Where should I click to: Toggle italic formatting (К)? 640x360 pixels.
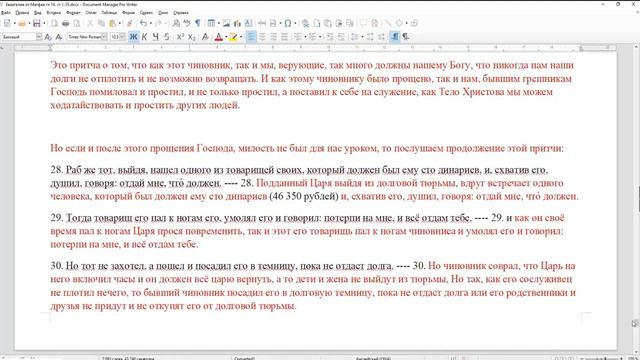pyautogui.click(x=144, y=37)
